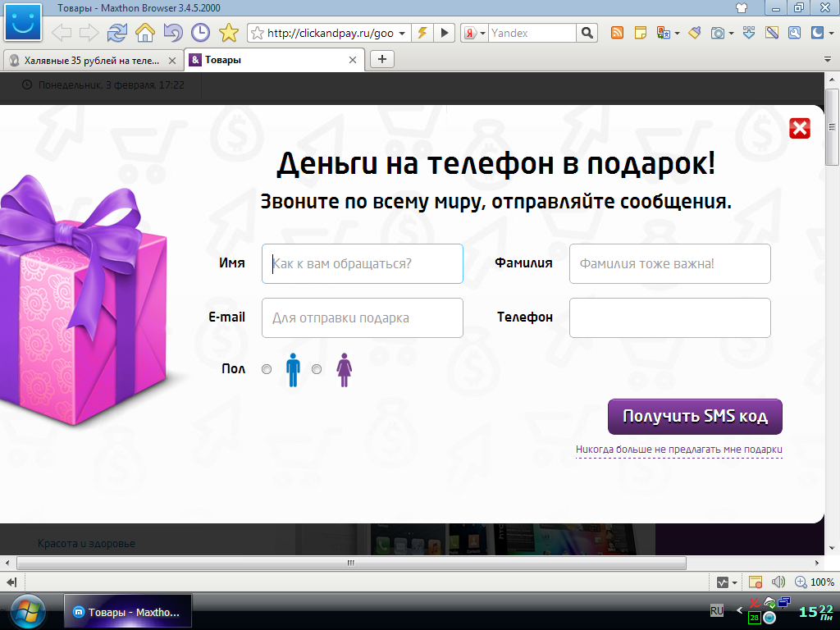Open a new tab with plus button
This screenshot has width=840, height=630.
(x=382, y=59)
